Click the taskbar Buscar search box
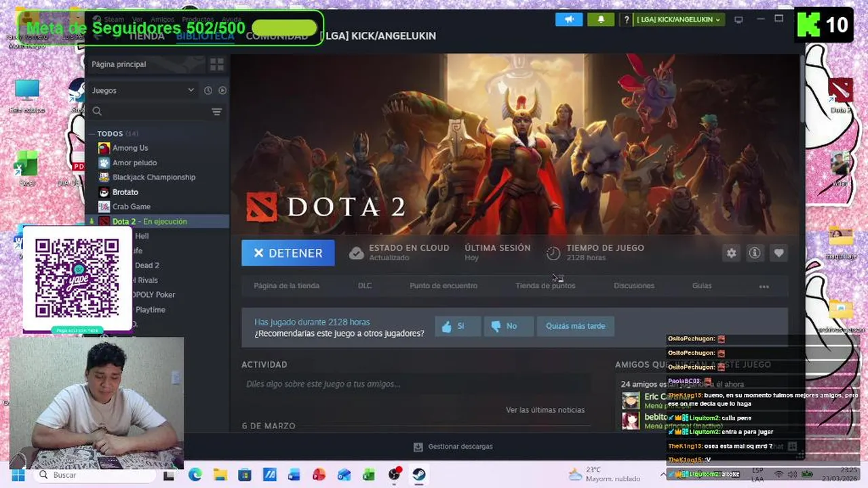This screenshot has height=488, width=868. pos(95,475)
